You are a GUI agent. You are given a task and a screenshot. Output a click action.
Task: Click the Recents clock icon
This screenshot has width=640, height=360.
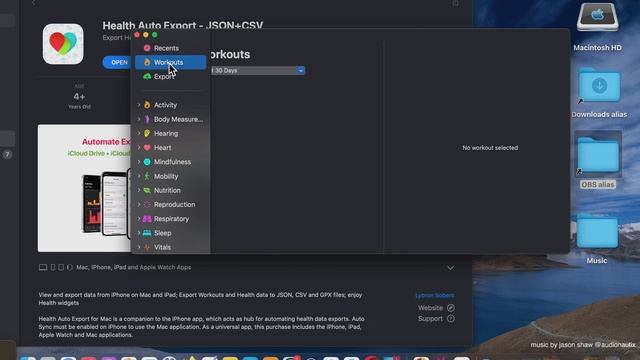[147, 48]
